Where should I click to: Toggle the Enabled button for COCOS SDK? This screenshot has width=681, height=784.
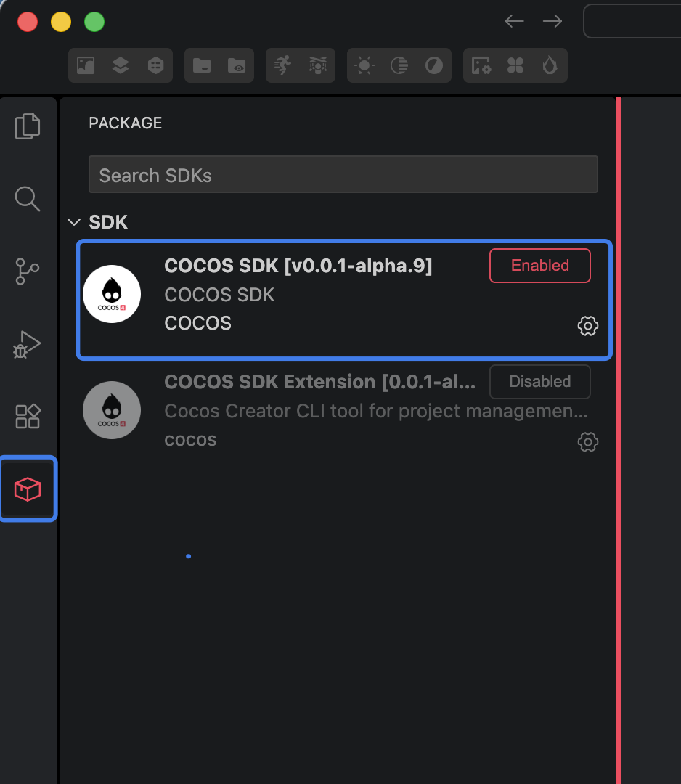click(539, 266)
